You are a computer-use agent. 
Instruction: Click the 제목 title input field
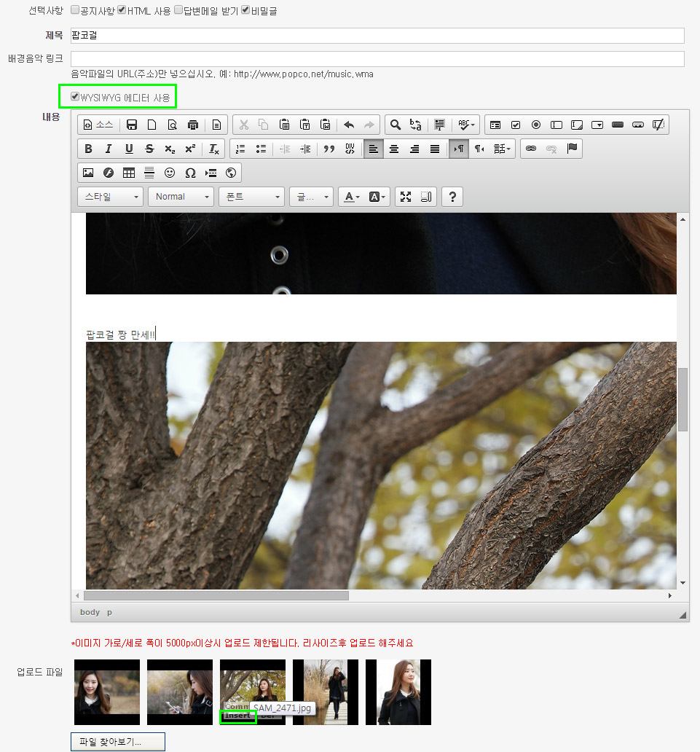pyautogui.click(x=377, y=35)
